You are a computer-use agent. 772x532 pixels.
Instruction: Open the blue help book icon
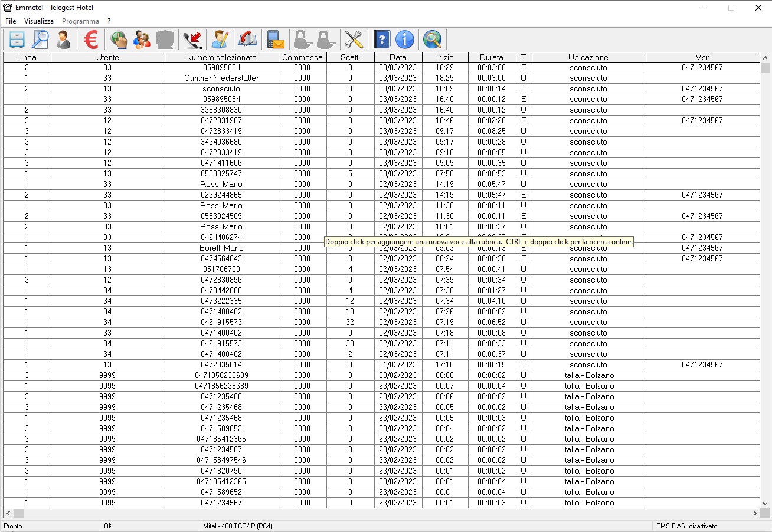click(x=382, y=40)
